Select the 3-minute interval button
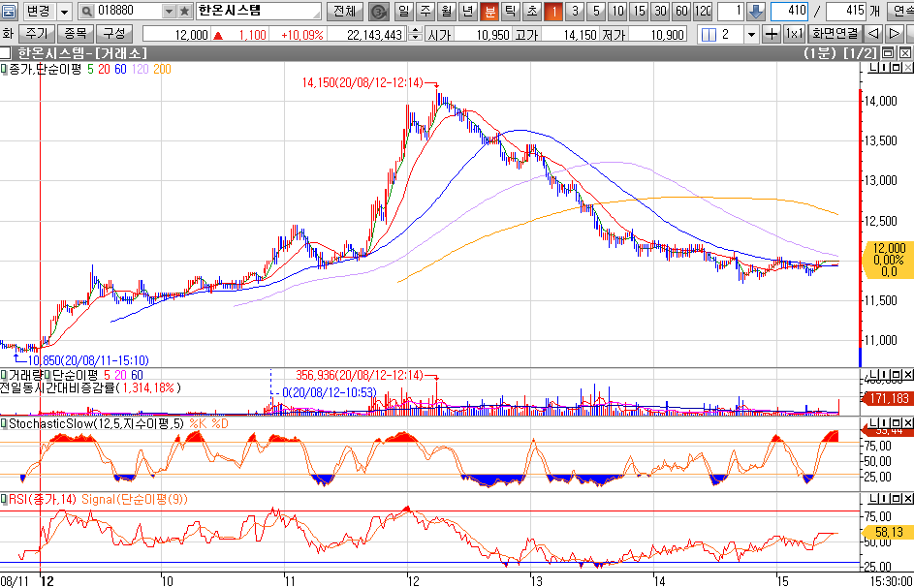 tap(575, 11)
